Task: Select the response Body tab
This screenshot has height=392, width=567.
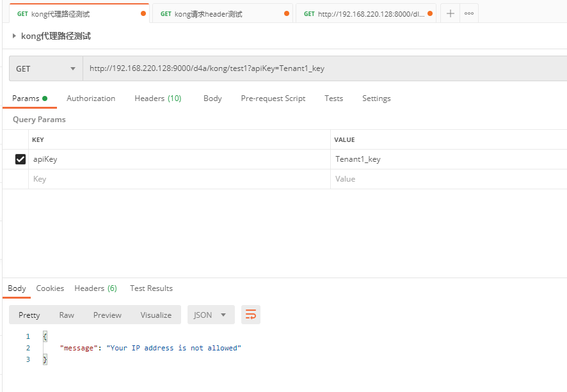Action: [x=17, y=288]
